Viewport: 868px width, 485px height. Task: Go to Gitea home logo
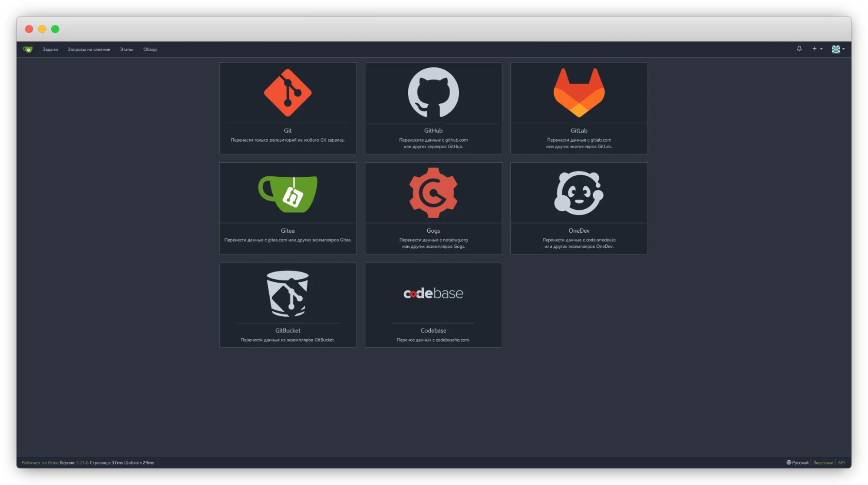(x=28, y=49)
